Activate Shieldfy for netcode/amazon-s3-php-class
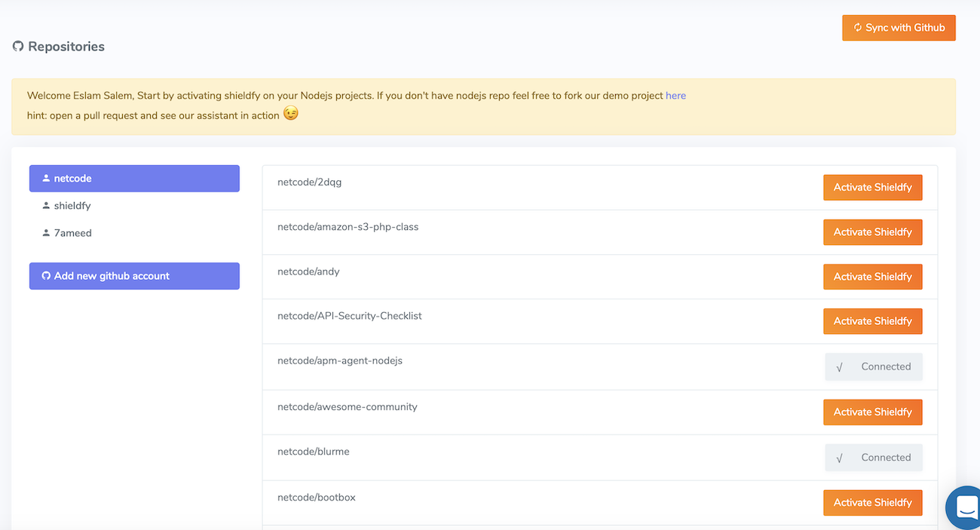 [872, 232]
